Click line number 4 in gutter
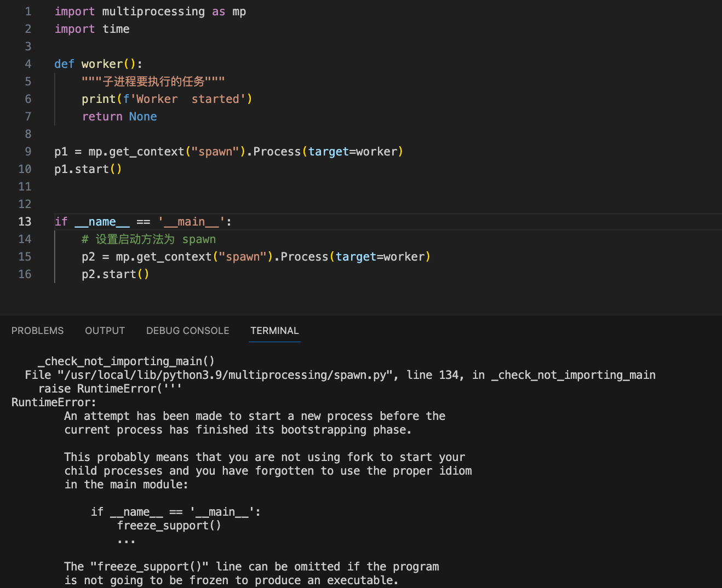722x588 pixels. 28,64
